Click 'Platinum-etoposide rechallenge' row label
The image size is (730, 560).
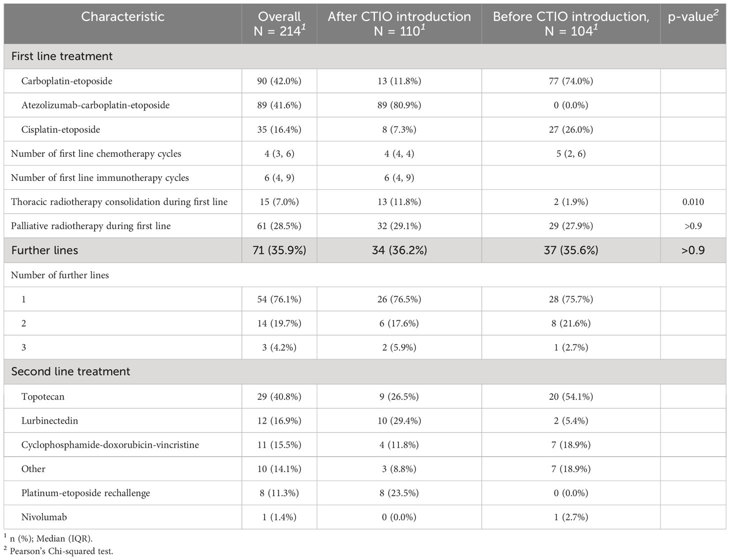tap(85, 493)
